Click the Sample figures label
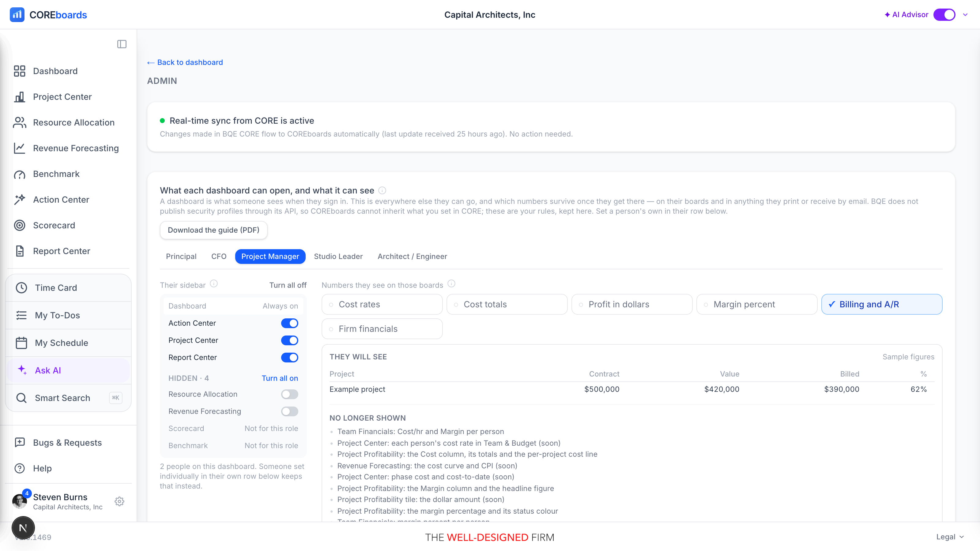Screen dimensions: 980x551 point(908,357)
